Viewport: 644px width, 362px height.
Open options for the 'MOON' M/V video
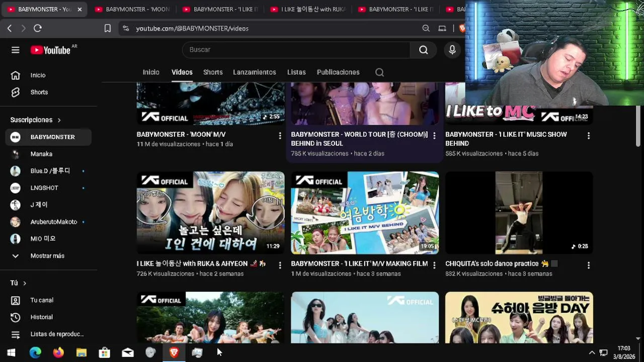click(x=280, y=136)
